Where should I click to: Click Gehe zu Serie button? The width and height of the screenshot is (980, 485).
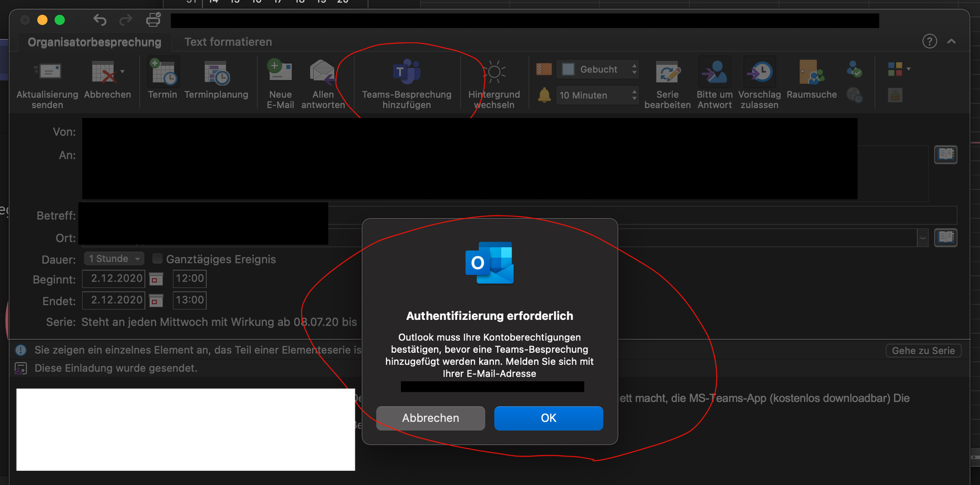pos(923,351)
